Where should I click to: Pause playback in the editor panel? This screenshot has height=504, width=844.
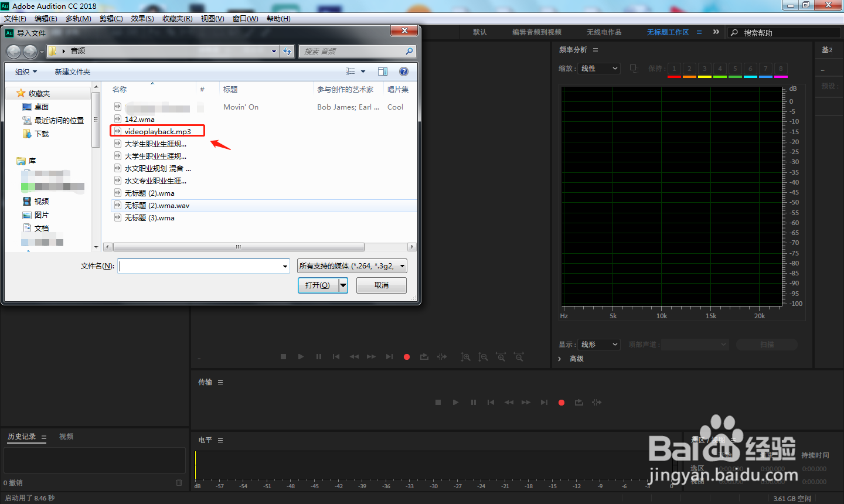click(319, 356)
